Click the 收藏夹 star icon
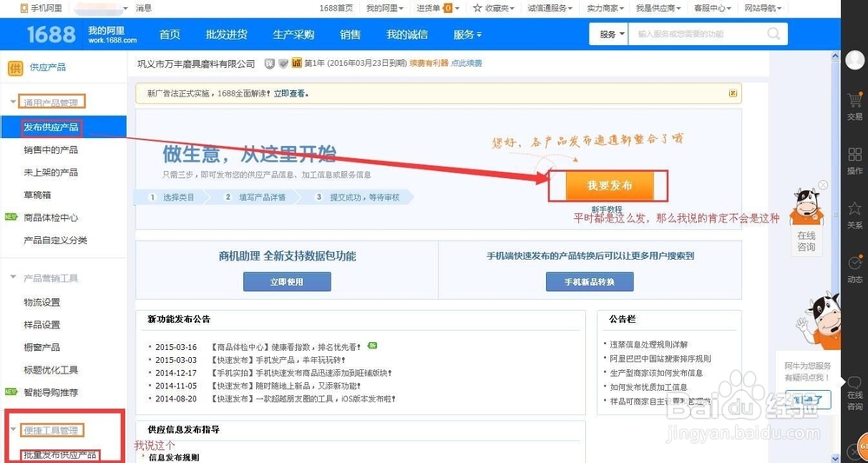 [477, 9]
